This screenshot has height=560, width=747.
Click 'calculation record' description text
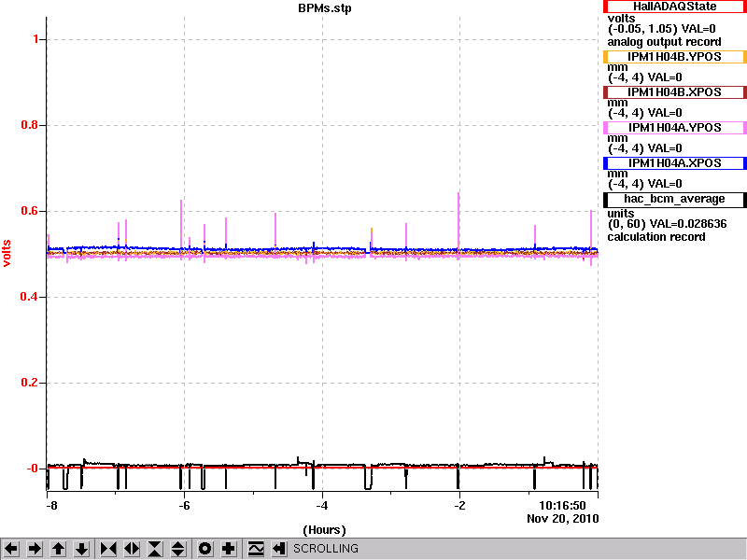656,237
